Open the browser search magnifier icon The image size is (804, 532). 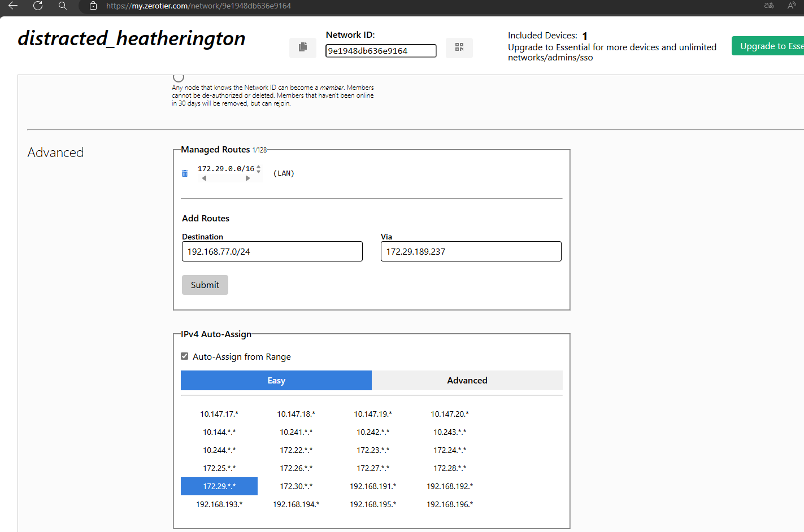pos(63,6)
